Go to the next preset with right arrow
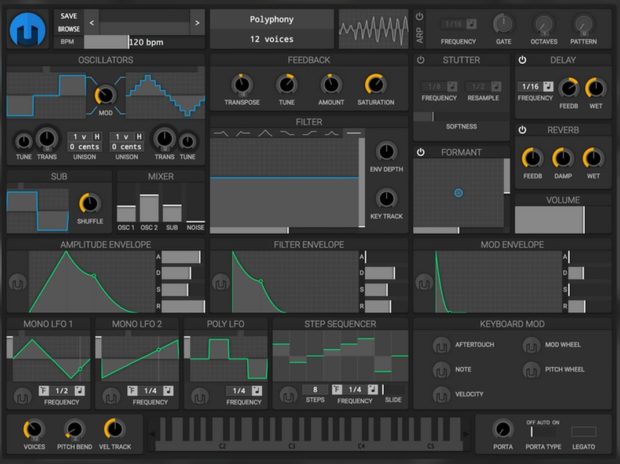This screenshot has width=620, height=464. 196,22
